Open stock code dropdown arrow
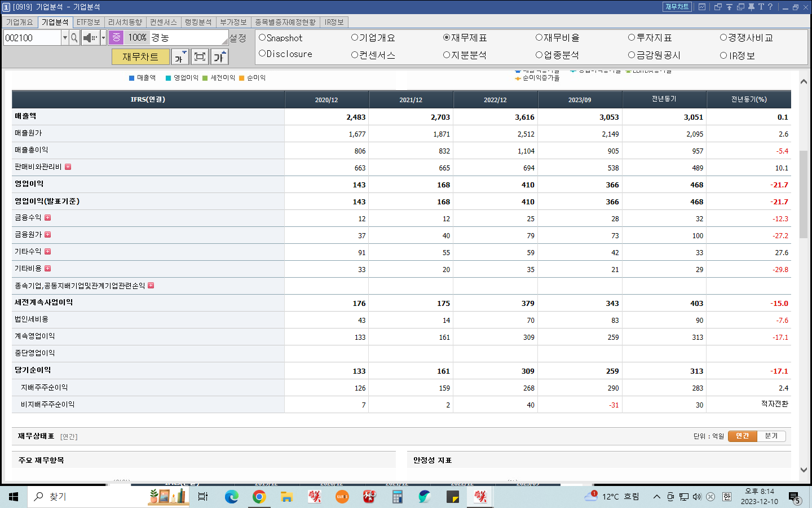 click(65, 38)
